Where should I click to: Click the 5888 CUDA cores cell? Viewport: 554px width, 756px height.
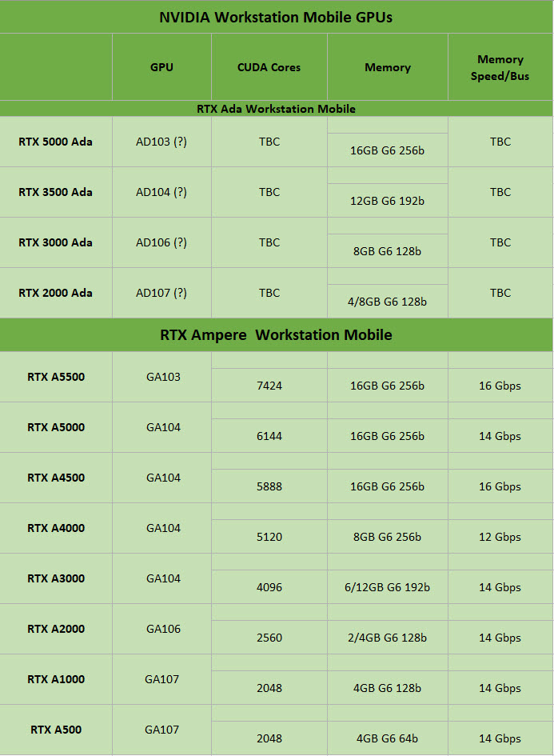click(269, 486)
